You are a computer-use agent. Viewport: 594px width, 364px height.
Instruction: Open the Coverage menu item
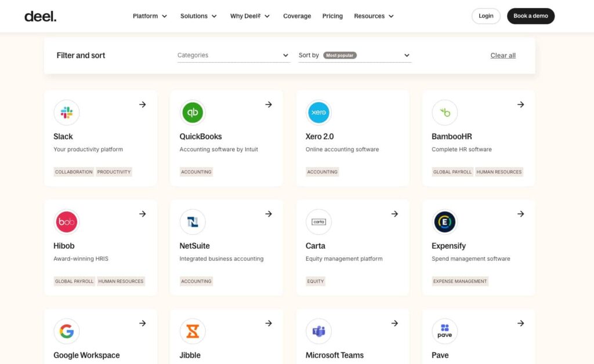click(x=297, y=16)
